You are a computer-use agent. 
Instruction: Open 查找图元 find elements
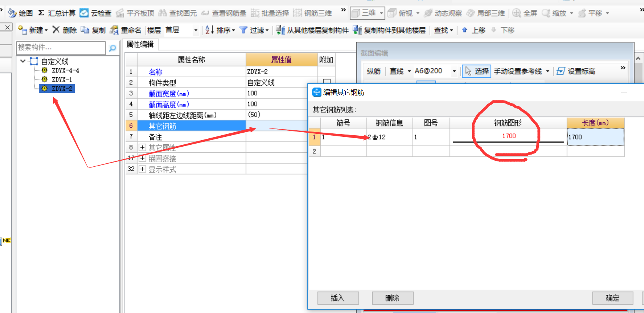tap(178, 13)
